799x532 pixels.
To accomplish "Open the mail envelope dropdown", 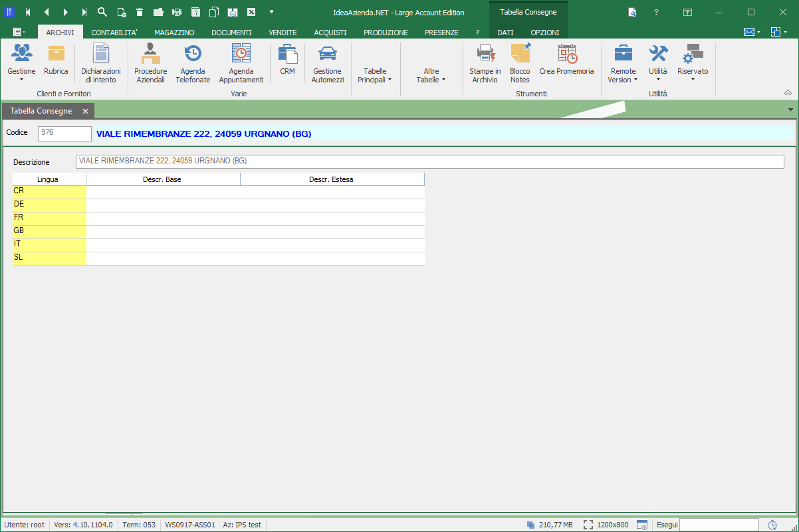I will click(752, 32).
